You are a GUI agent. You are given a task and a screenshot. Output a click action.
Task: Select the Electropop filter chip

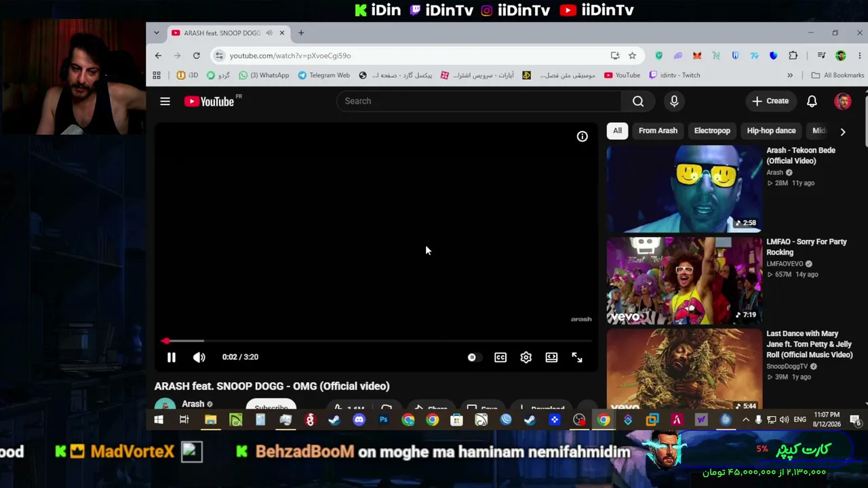[712, 131]
